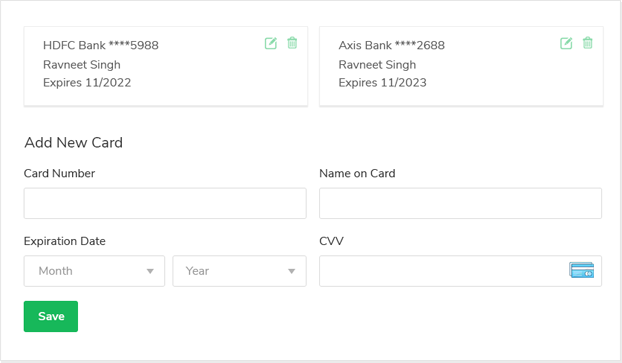622x363 pixels.
Task: Select the Axis Bank ****2688 card
Action: pyautogui.click(x=461, y=66)
